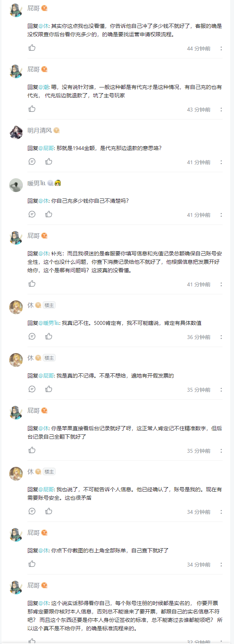Open three-dot menu on 明月清风's comment
This screenshot has height=644, width=234.
tap(221, 162)
